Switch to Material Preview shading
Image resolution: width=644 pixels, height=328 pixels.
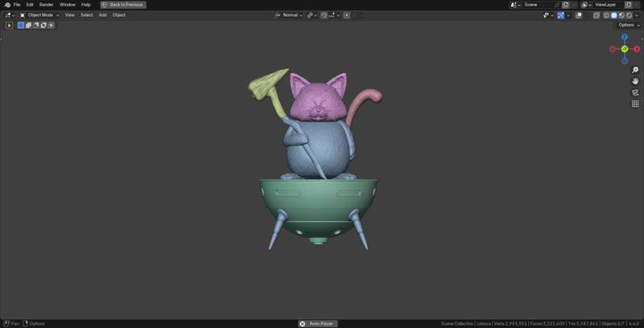pyautogui.click(x=621, y=15)
